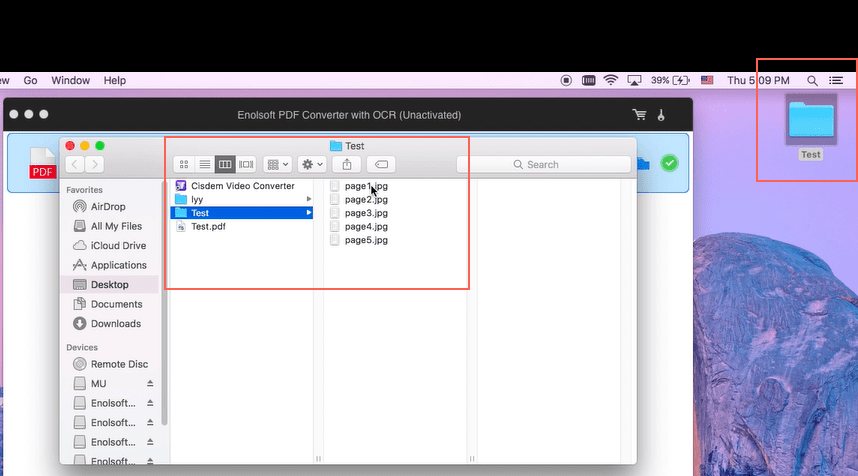Open AirDrop in the sidebar
858x476 pixels.
[x=108, y=206]
